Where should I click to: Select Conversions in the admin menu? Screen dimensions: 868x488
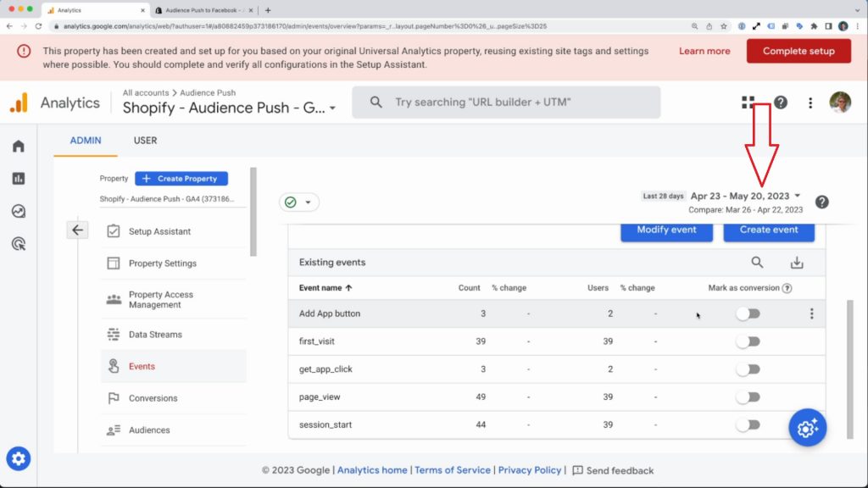coord(153,398)
